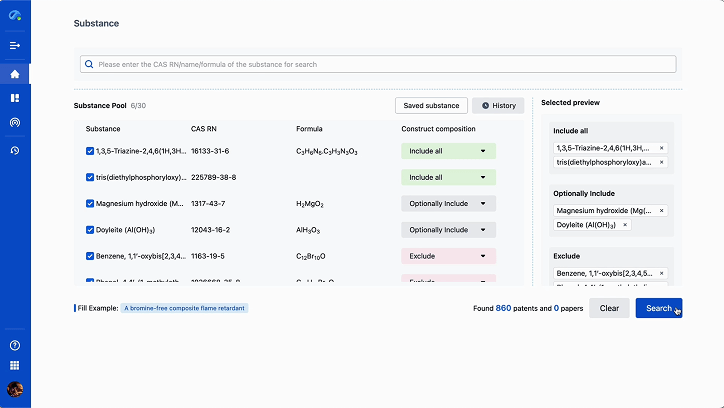Open the Saved substance list

[431, 105]
